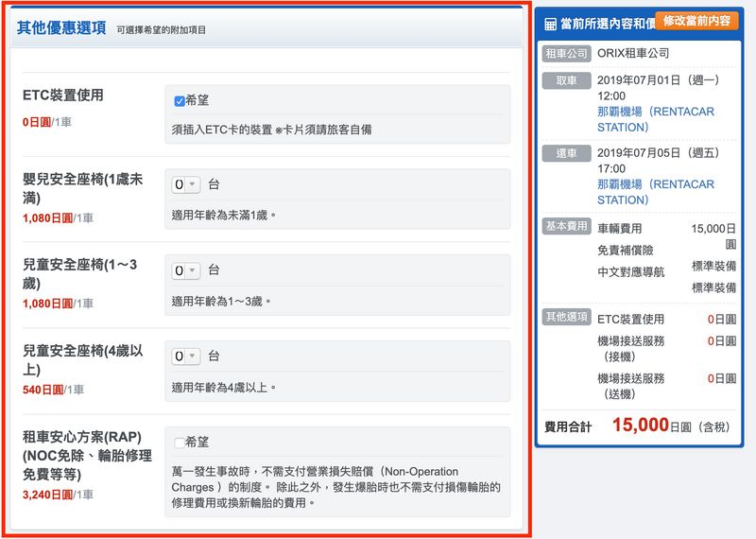
Task: Tick the 租車安心方案(RAP) 希望 checkbox
Action: click(x=180, y=443)
